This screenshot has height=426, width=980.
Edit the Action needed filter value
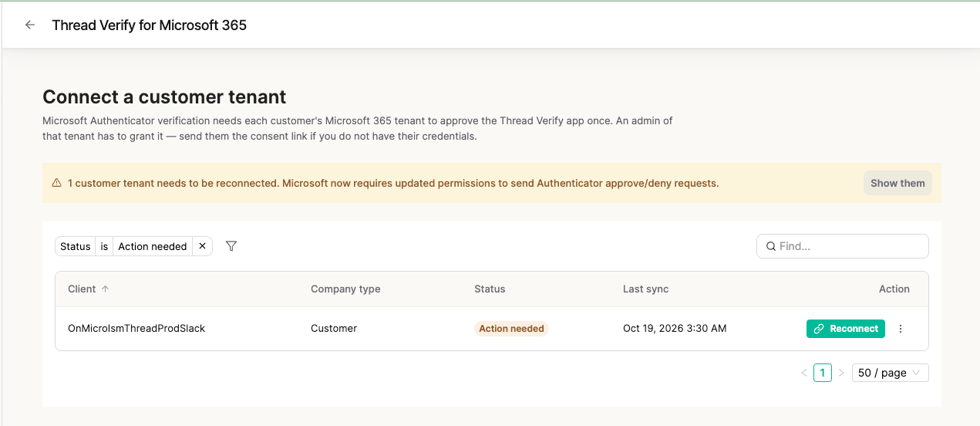click(153, 246)
